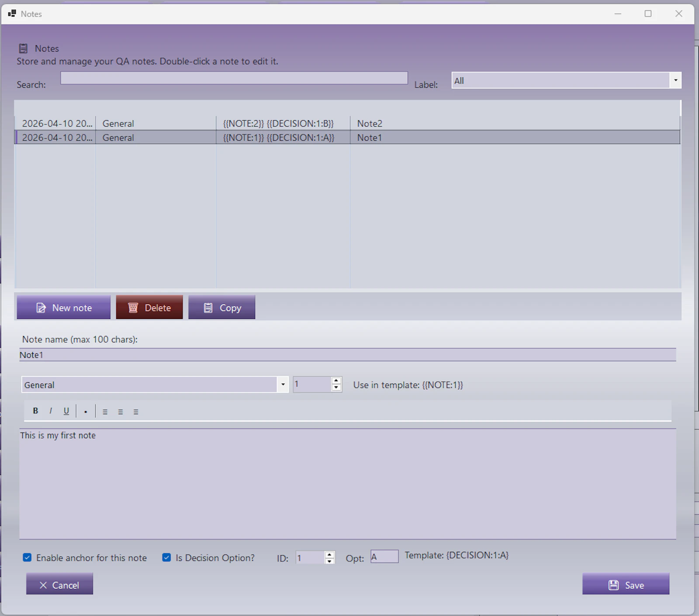
Task: Click the Opt option text field
Action: (x=384, y=557)
